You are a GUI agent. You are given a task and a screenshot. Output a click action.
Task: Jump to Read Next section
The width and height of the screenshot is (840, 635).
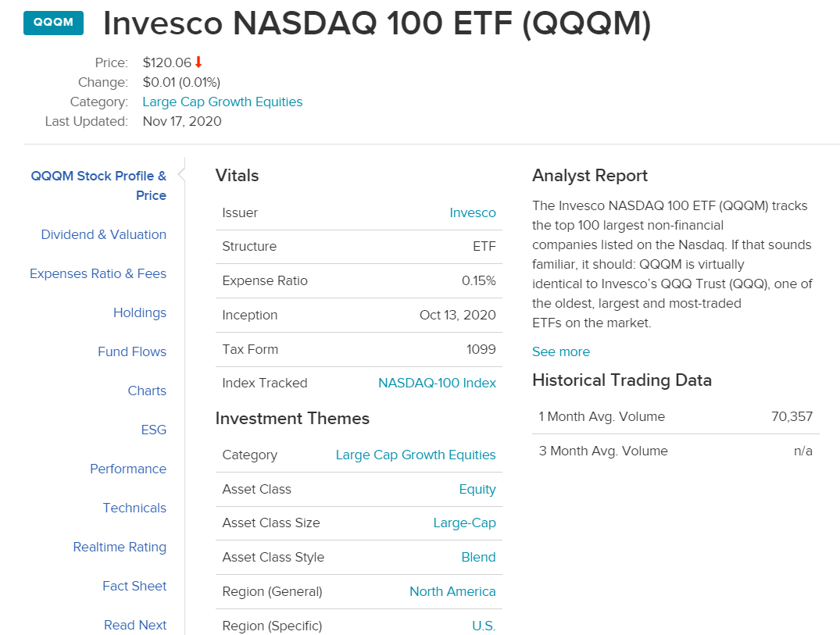tap(135, 626)
